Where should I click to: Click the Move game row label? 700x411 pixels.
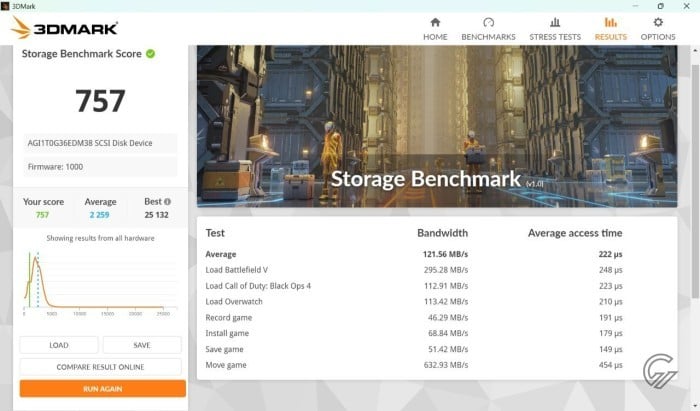pyautogui.click(x=226, y=365)
